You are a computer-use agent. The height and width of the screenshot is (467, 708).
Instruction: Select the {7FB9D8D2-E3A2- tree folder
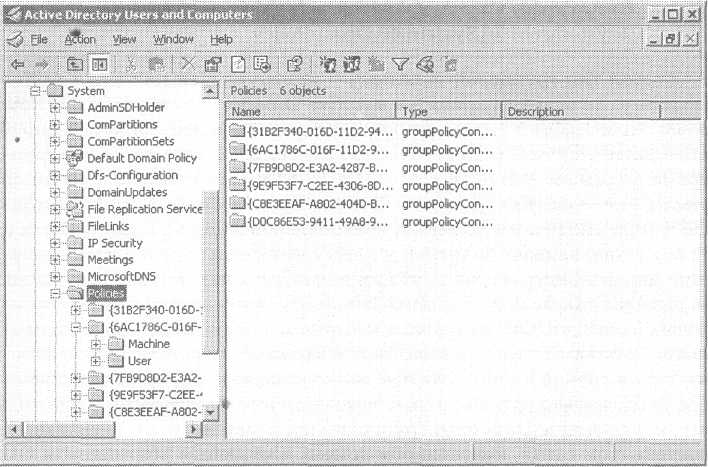(x=155, y=378)
